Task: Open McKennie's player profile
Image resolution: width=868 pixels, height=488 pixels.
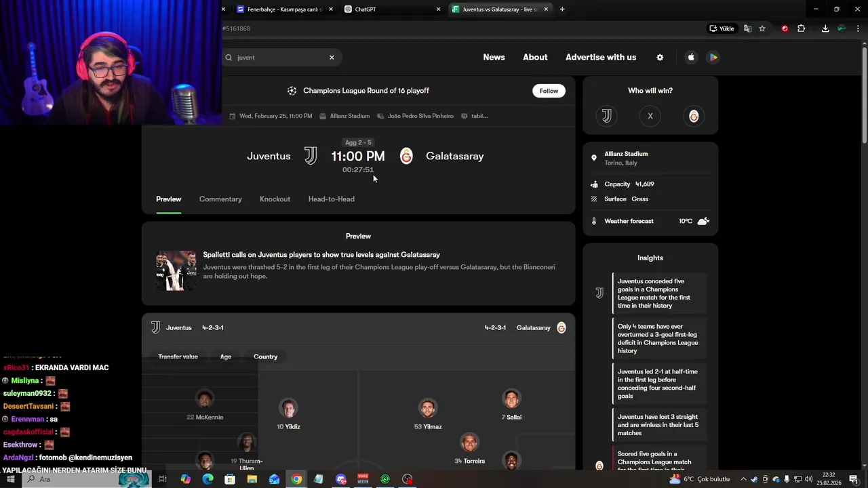Action: (x=204, y=405)
